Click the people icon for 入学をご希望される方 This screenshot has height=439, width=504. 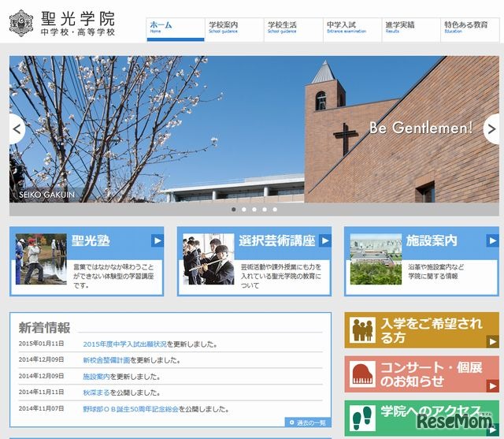363,330
